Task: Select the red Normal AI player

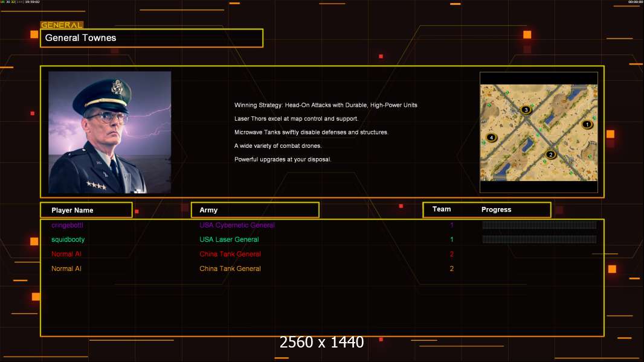Action: pyautogui.click(x=66, y=254)
